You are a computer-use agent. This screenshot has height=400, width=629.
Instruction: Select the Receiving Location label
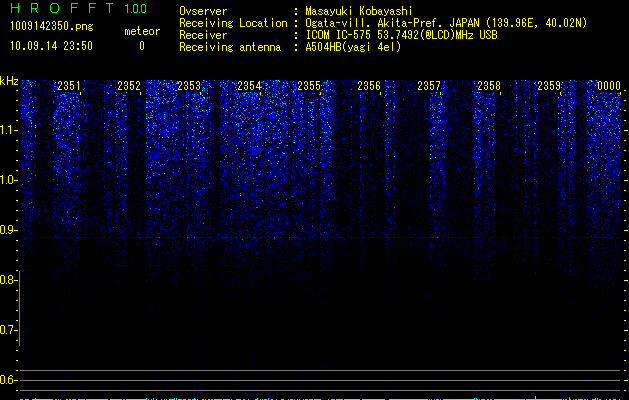233,23
